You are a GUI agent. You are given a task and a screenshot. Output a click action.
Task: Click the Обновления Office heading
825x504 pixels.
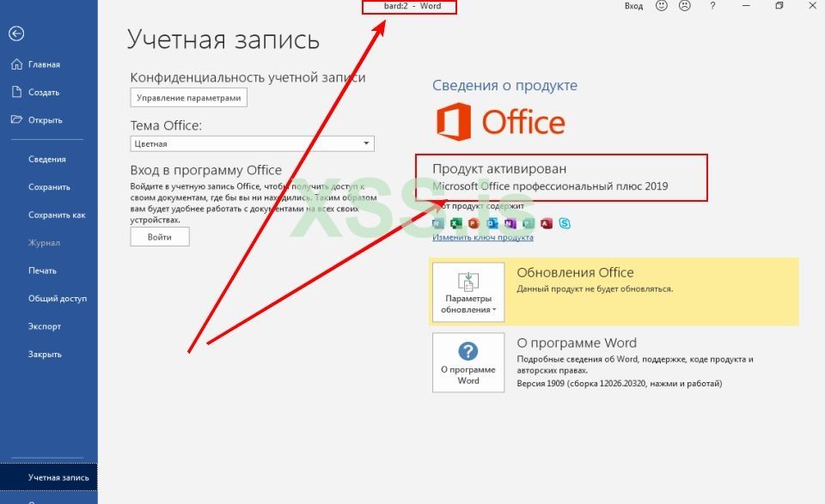tap(575, 273)
